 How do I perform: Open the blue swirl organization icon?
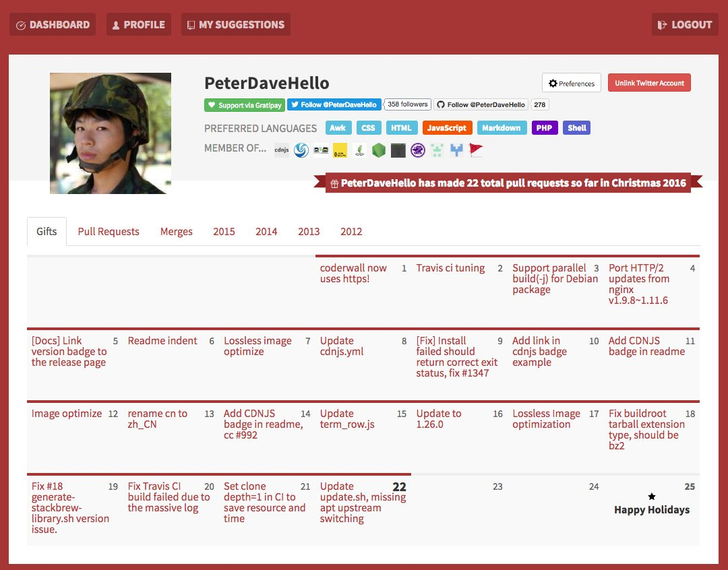point(301,150)
